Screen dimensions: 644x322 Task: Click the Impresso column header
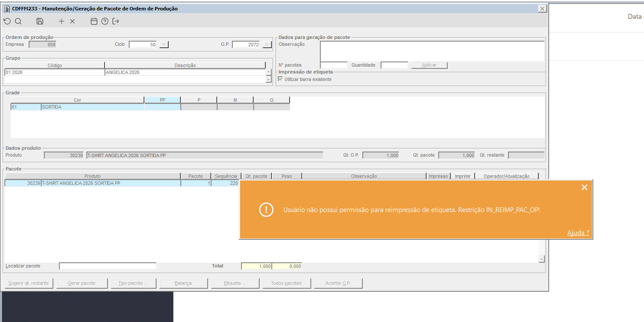(438, 176)
